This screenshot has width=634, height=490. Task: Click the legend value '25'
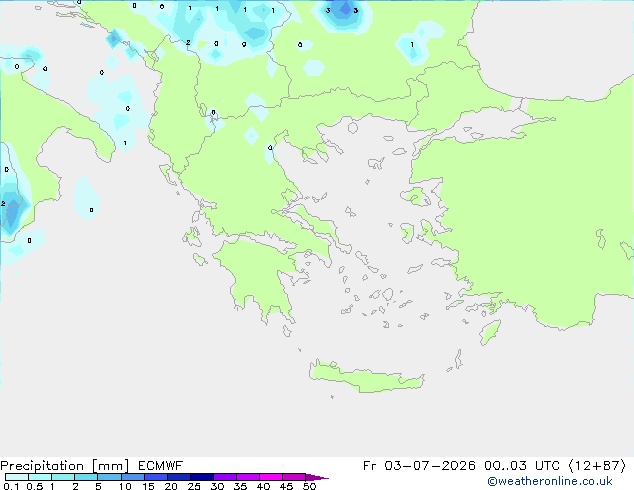(x=194, y=486)
